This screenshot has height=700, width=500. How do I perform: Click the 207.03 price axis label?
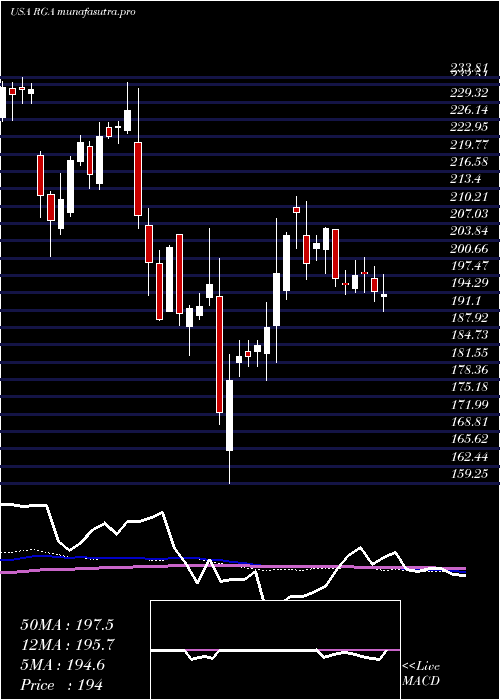(469, 214)
